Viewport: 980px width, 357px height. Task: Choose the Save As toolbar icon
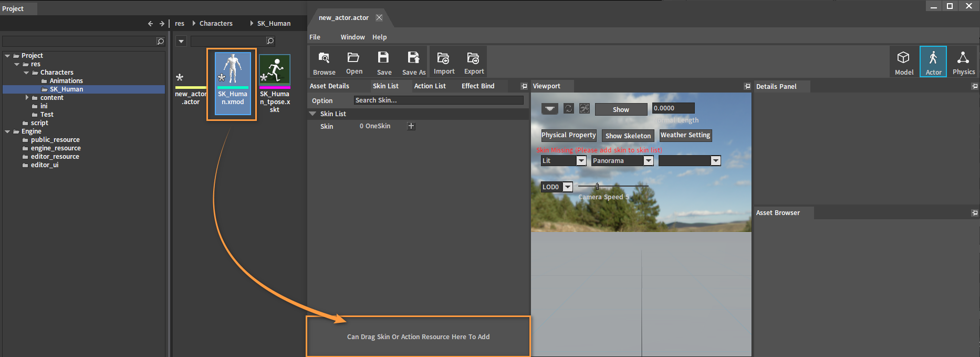[x=414, y=62]
